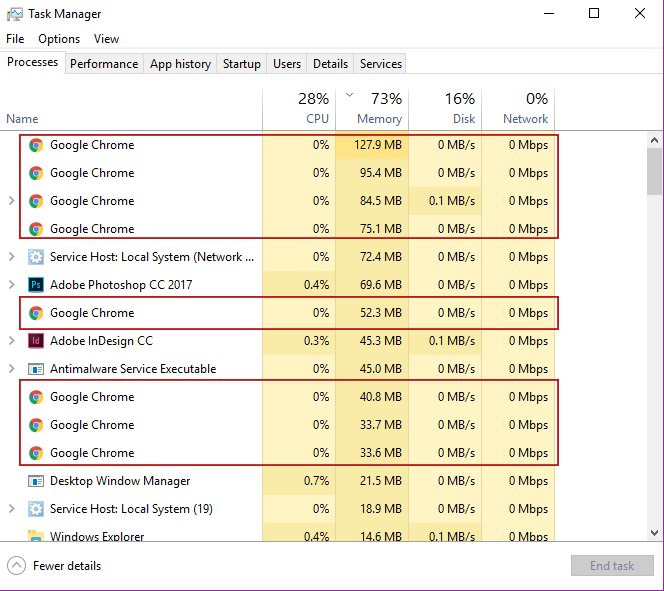Image resolution: width=664 pixels, height=591 pixels.
Task: Click the Fewer details arrow icon
Action: click(17, 566)
